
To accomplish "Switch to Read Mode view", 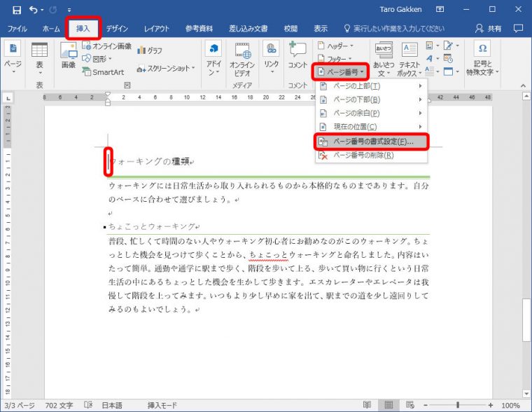I will [367, 405].
